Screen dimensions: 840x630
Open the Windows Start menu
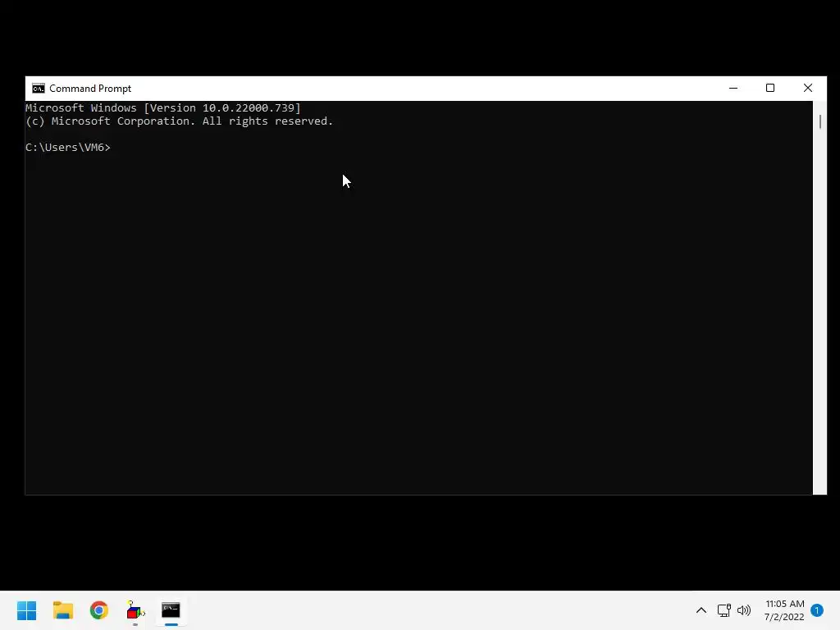tap(27, 610)
